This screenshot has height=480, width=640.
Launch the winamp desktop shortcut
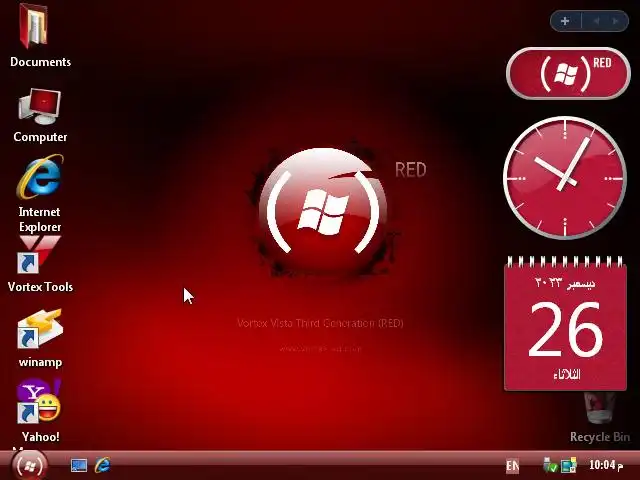[x=40, y=329]
